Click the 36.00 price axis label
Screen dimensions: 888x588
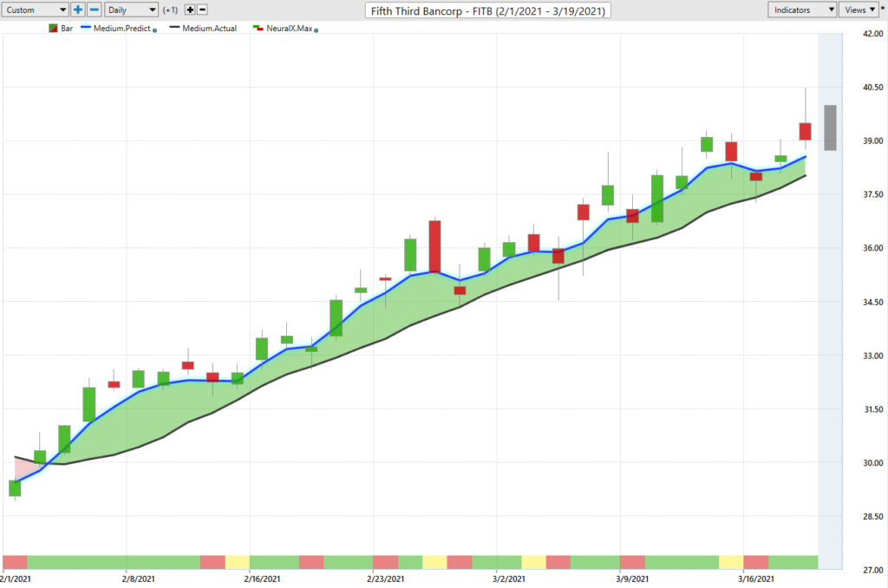tap(872, 248)
